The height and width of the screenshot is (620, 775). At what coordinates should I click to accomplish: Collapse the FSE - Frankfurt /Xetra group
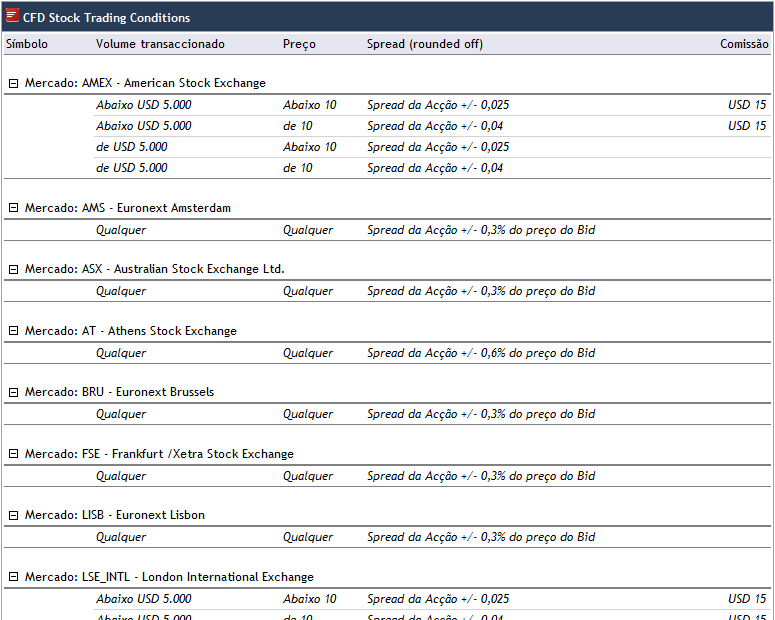tap(14, 454)
